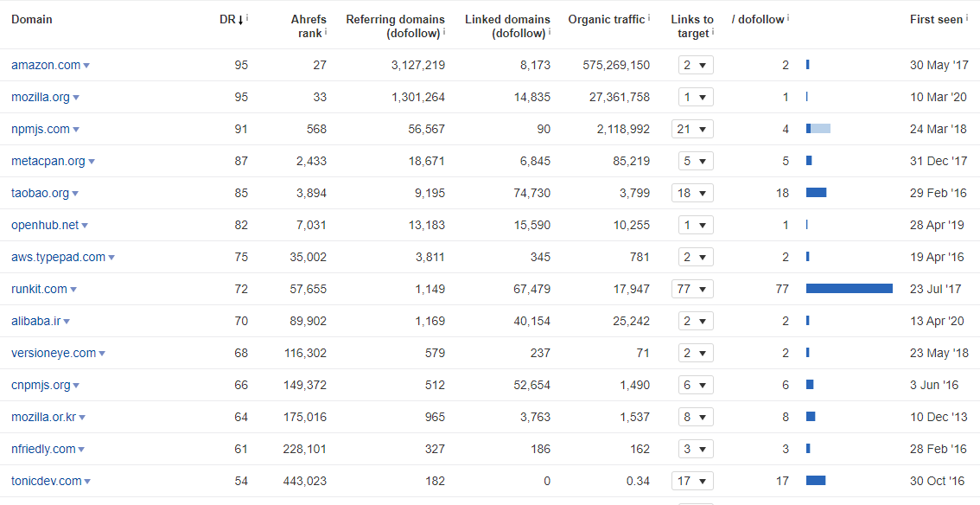The image size is (980, 505).
Task: Open the aws.typepad.com domain link
Action: coord(58,257)
